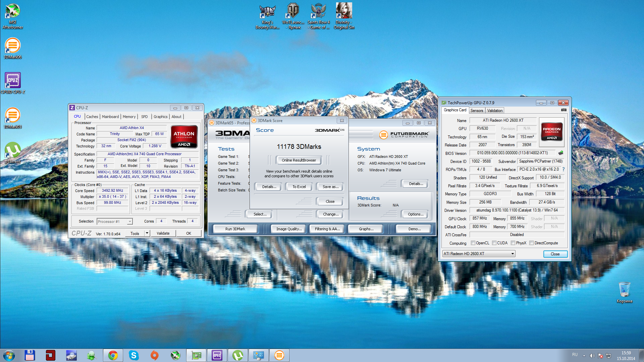Open the ATI Radeon HD 2600 XT card dropdown
This screenshot has width=644, height=362.
pos(479,254)
